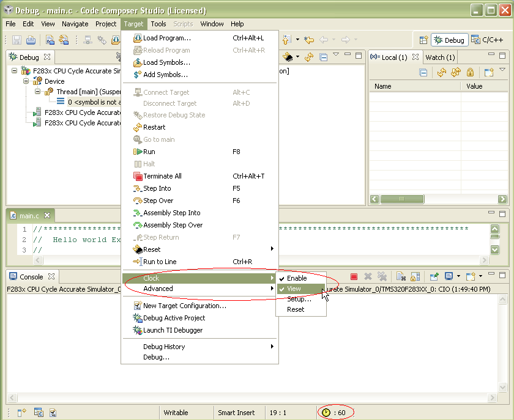Select Run menu entry

point(199,152)
